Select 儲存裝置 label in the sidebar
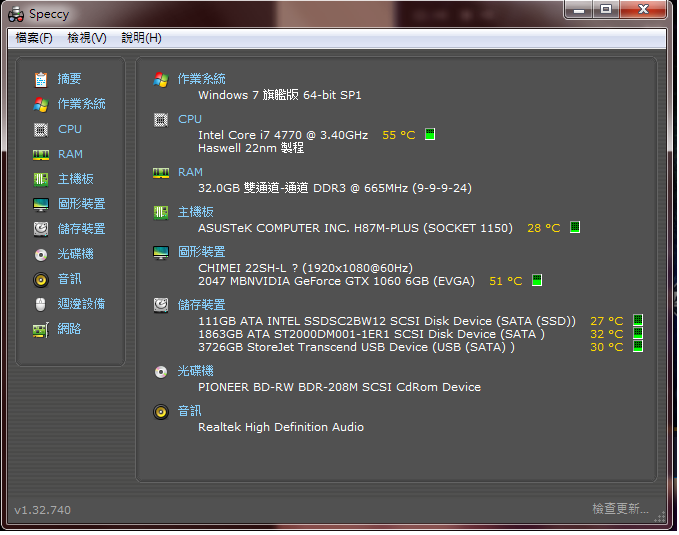The image size is (679, 535). (81, 229)
